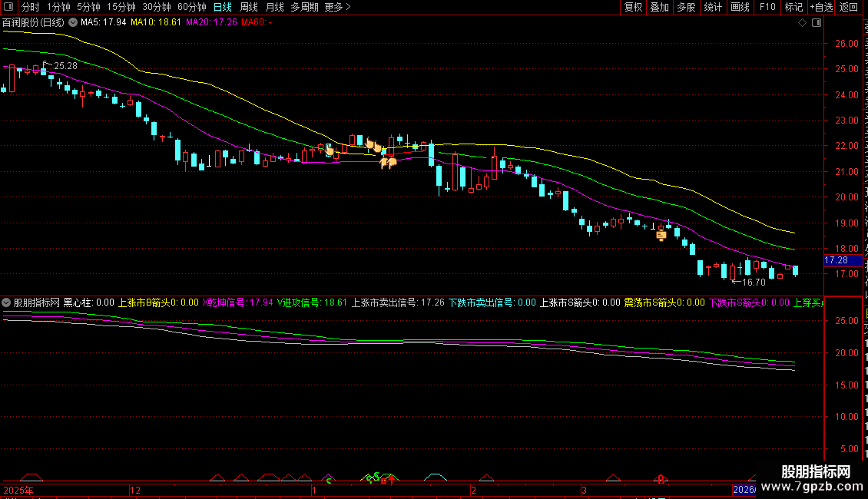This screenshot has height=499, width=868.
Task: Click the 下跌市卖出信号: 0.00 label
Action: coord(492,302)
